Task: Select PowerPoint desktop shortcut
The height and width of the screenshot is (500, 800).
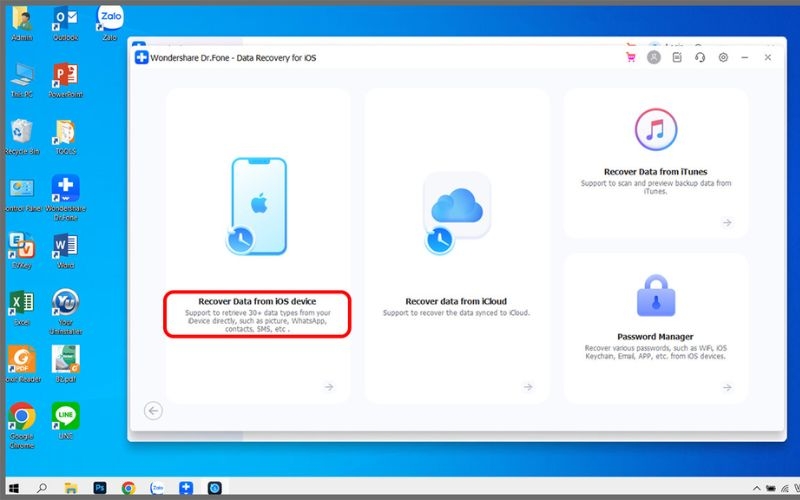Action: [x=65, y=80]
